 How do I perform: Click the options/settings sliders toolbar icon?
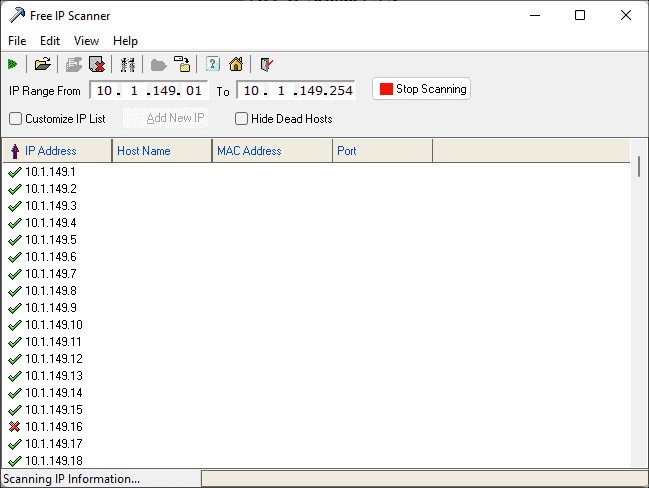[127, 65]
